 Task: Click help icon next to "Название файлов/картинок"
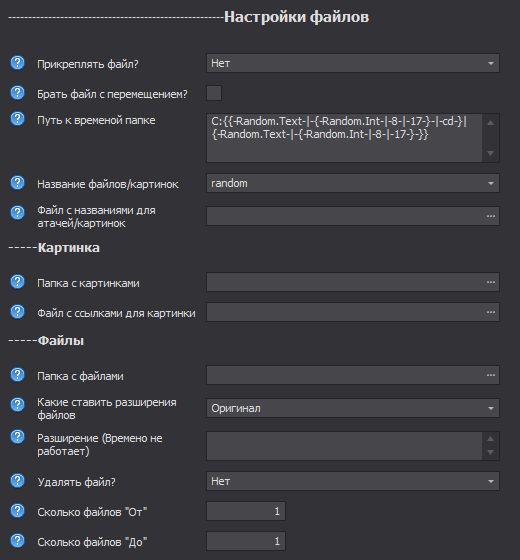[x=17, y=183]
